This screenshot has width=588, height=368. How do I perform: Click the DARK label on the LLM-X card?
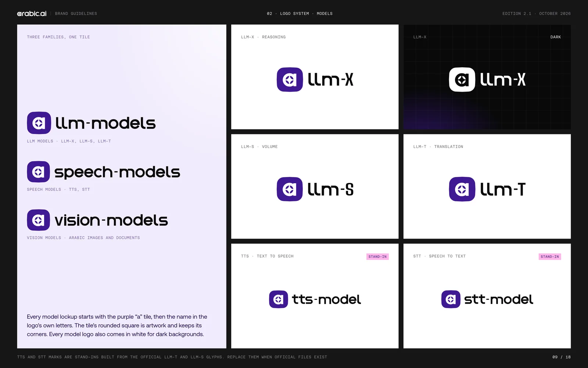(556, 37)
